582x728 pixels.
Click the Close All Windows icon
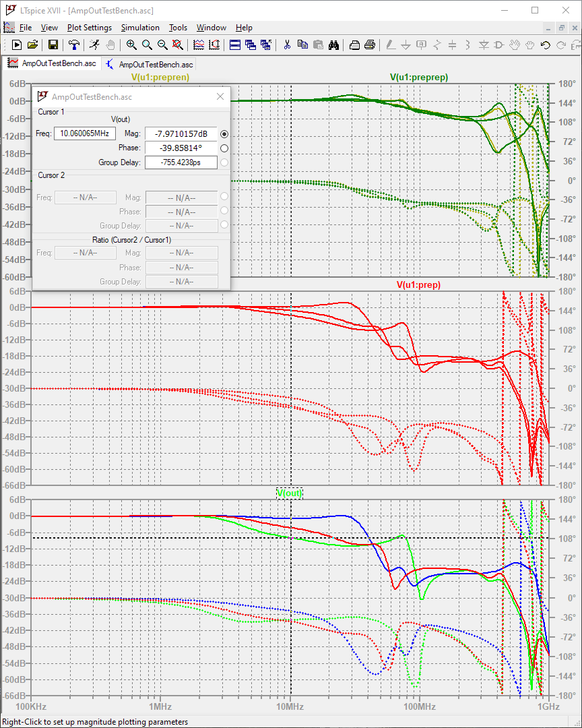point(266,45)
